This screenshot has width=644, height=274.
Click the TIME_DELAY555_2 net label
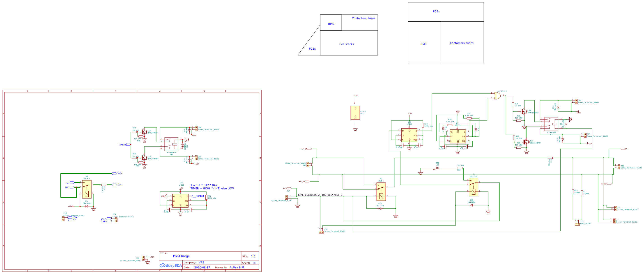tap(308, 195)
